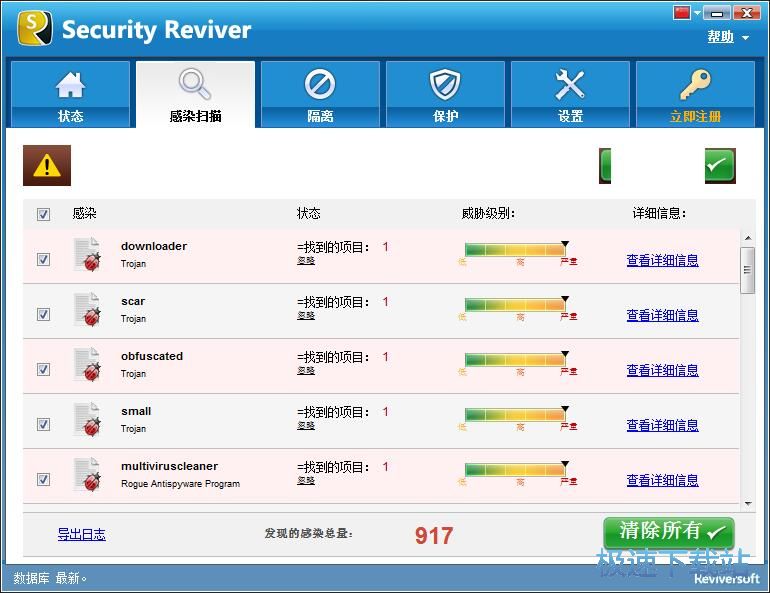Open the 设置 settings tab
The image size is (770, 593).
tap(570, 94)
